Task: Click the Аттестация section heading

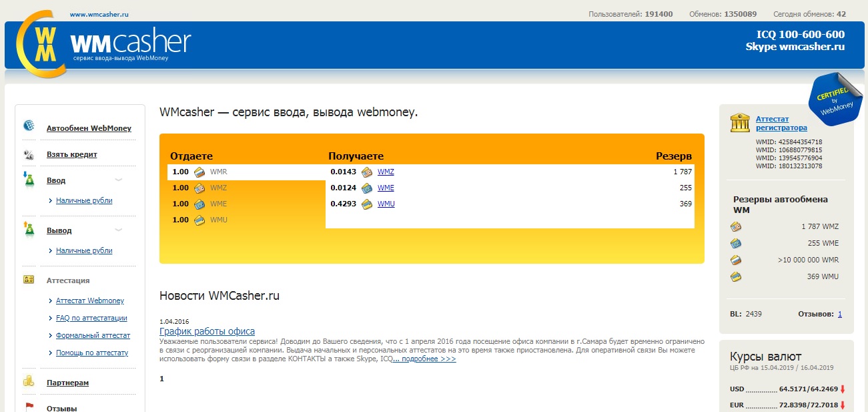Action: point(68,280)
